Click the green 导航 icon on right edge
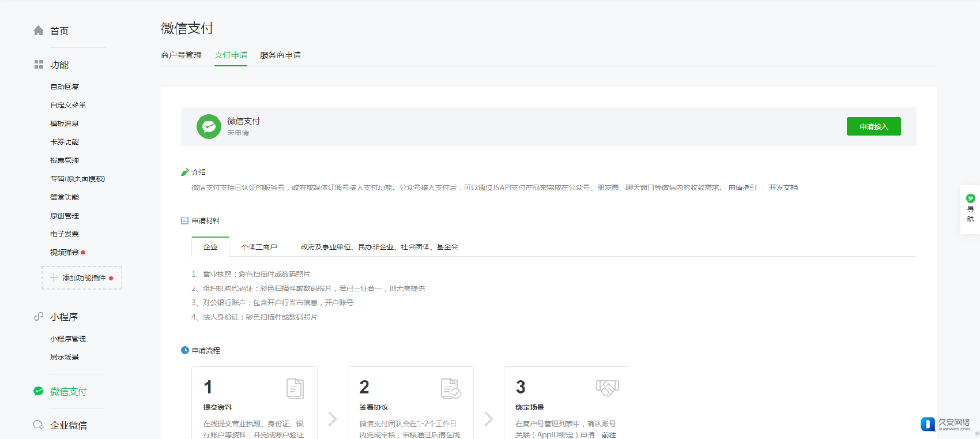The height and width of the screenshot is (439, 980). [971, 198]
